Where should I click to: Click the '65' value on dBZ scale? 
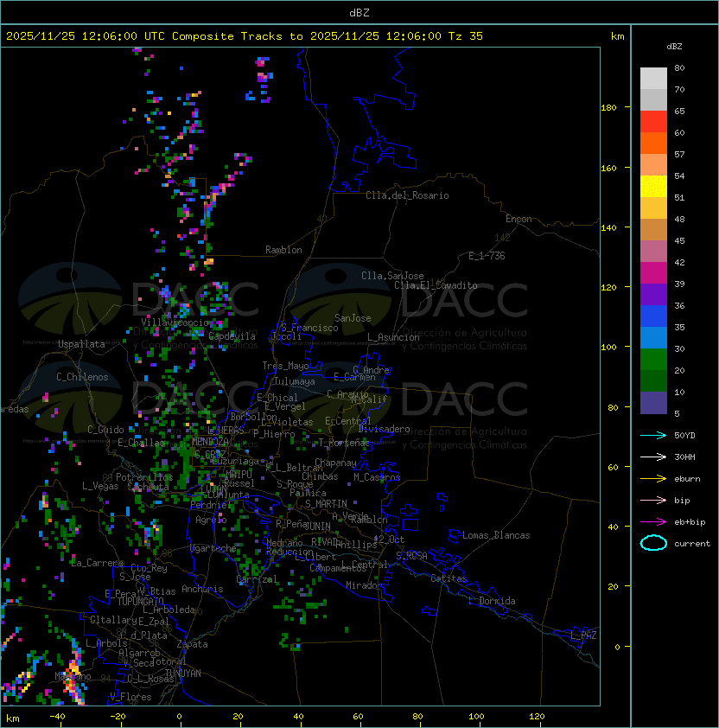679,111
